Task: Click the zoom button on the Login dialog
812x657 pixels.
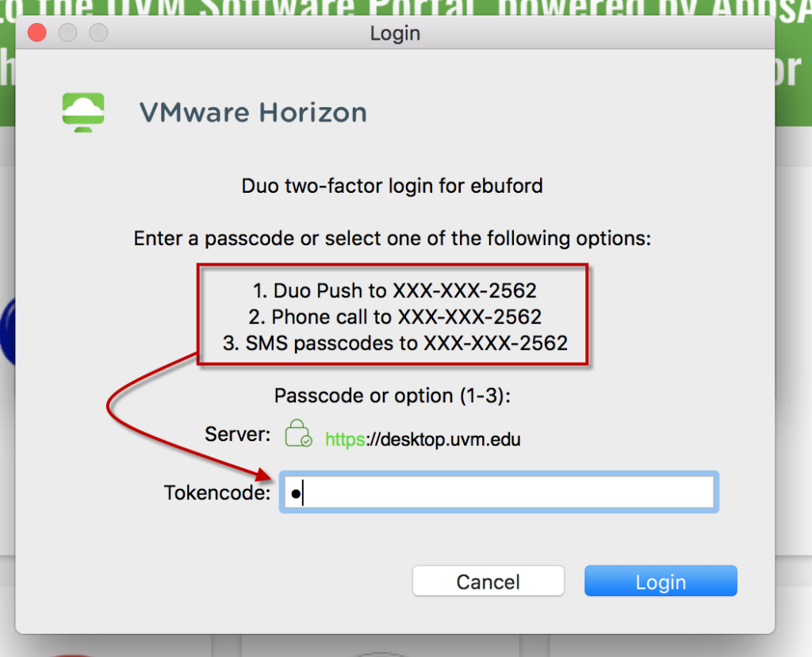Action: 98,33
